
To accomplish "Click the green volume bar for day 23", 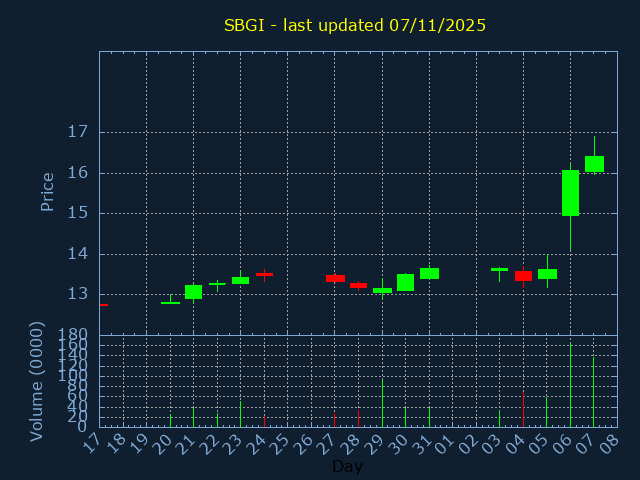I will 240,414.
